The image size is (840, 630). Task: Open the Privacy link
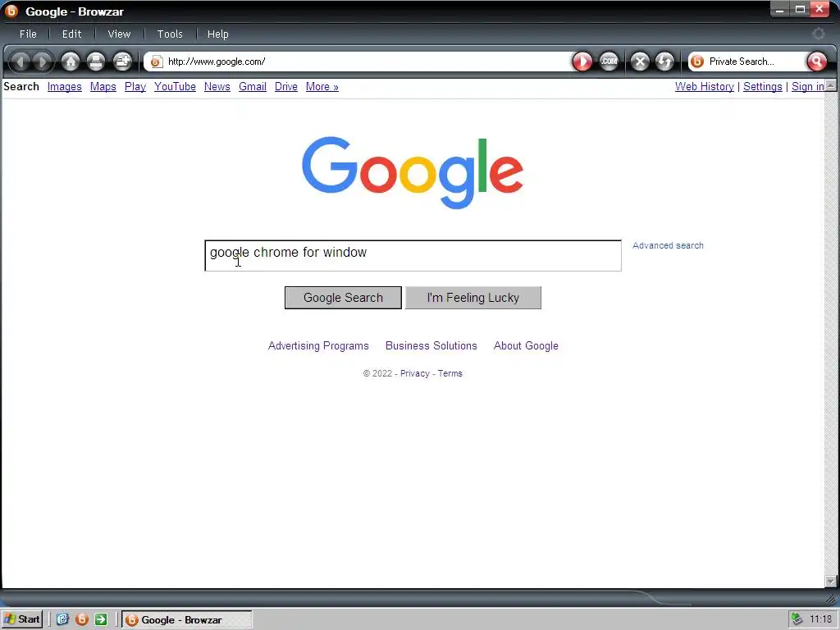point(414,373)
